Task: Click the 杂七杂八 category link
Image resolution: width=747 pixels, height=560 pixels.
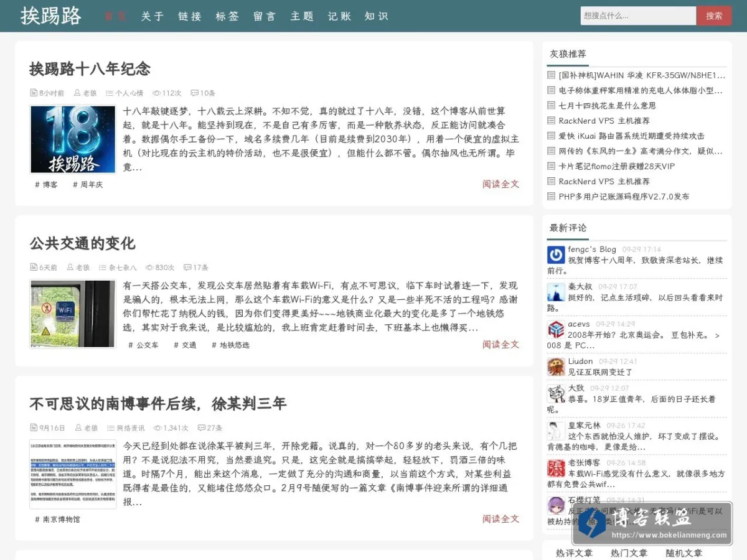Action: (123, 268)
